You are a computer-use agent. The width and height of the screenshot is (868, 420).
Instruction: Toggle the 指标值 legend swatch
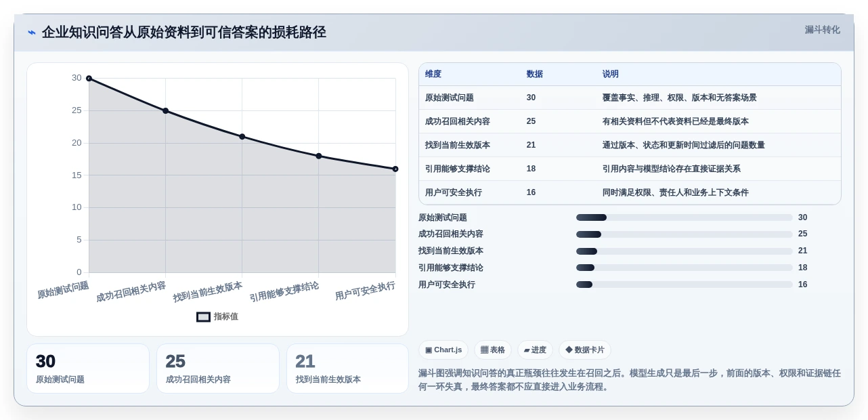204,317
